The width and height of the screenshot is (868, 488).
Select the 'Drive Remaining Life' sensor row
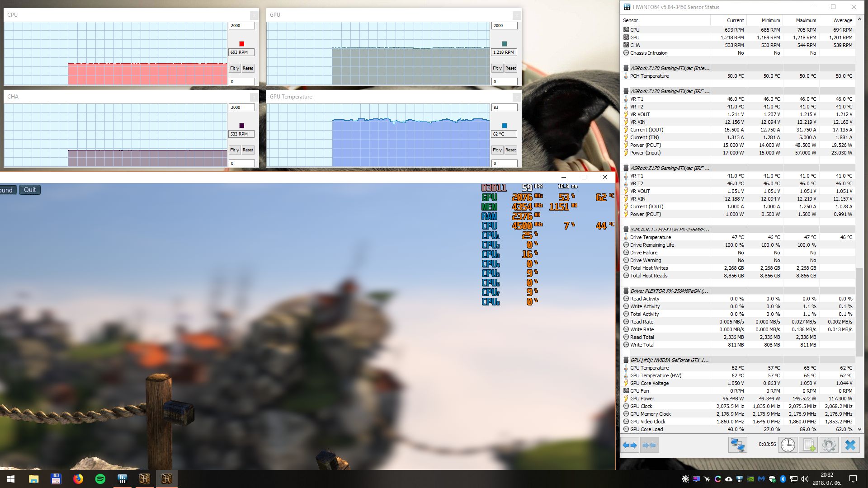pos(738,245)
